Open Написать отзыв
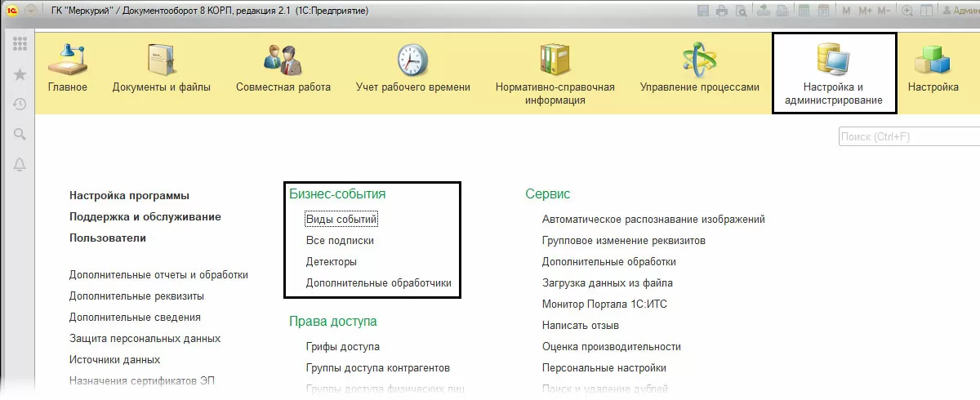Screen dimensions: 980x400 [581, 326]
